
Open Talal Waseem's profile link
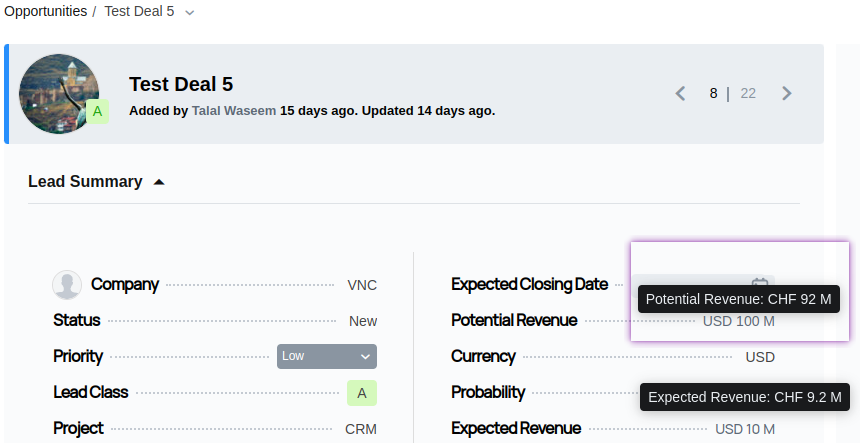[234, 110]
